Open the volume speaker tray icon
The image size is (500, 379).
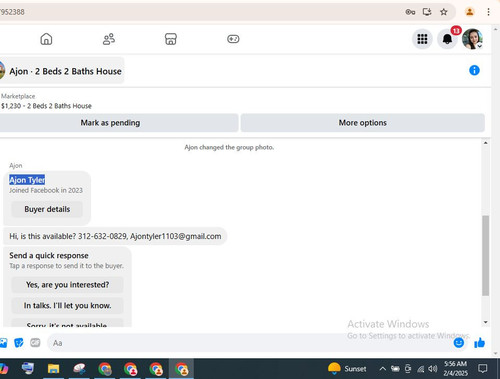(x=433, y=369)
